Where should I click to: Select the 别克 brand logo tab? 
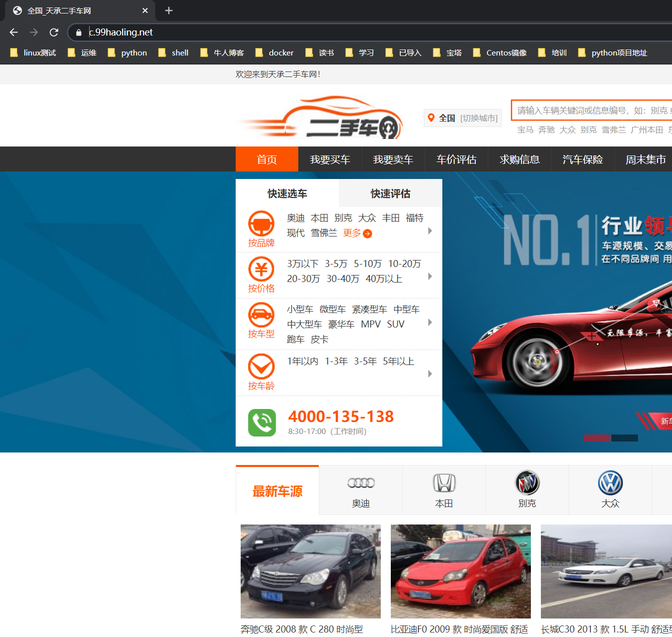coord(527,490)
